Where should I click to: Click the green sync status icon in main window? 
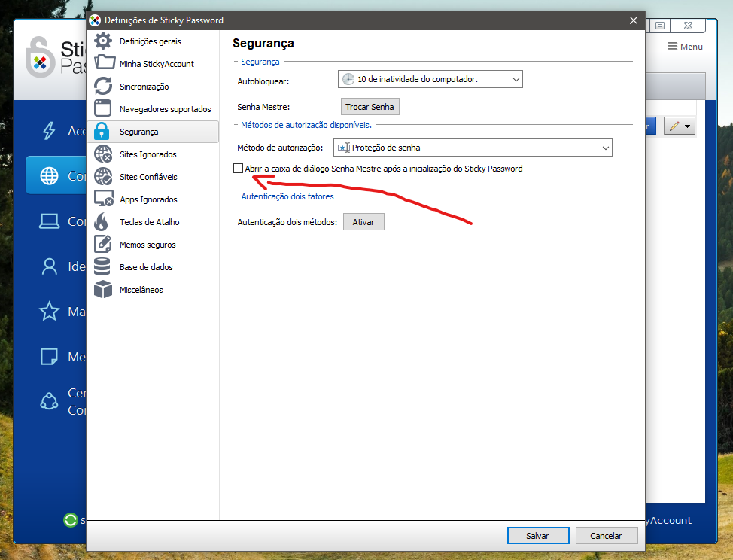71,520
